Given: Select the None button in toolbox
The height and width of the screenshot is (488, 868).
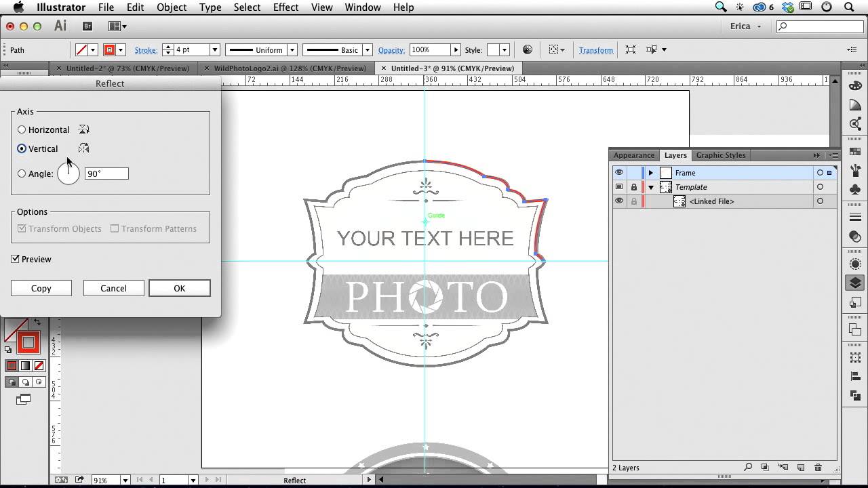Looking at the screenshot, I should pyautogui.click(x=39, y=366).
